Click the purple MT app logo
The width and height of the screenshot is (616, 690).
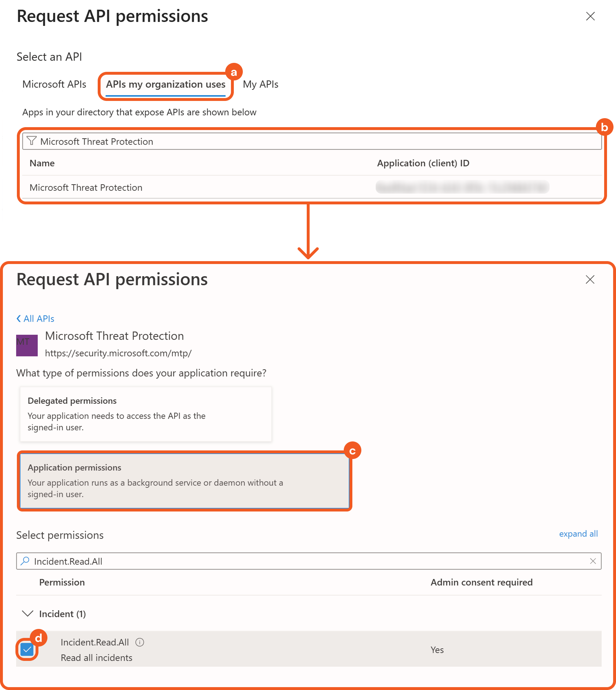27,345
